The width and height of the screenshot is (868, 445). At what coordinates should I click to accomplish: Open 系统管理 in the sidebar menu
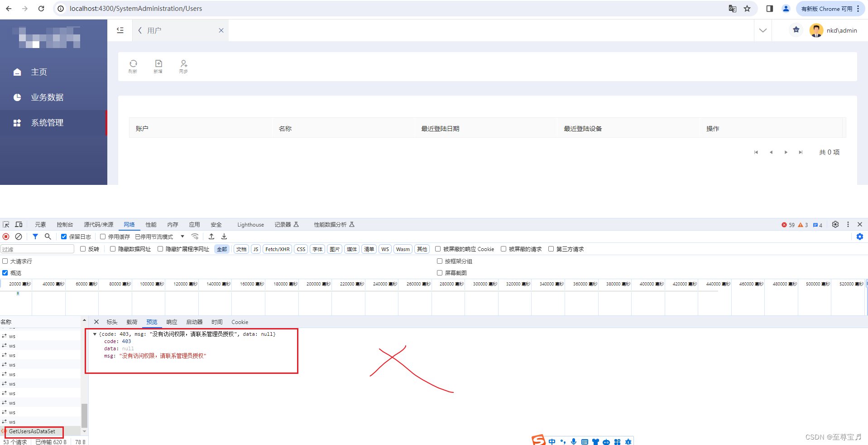tap(47, 122)
